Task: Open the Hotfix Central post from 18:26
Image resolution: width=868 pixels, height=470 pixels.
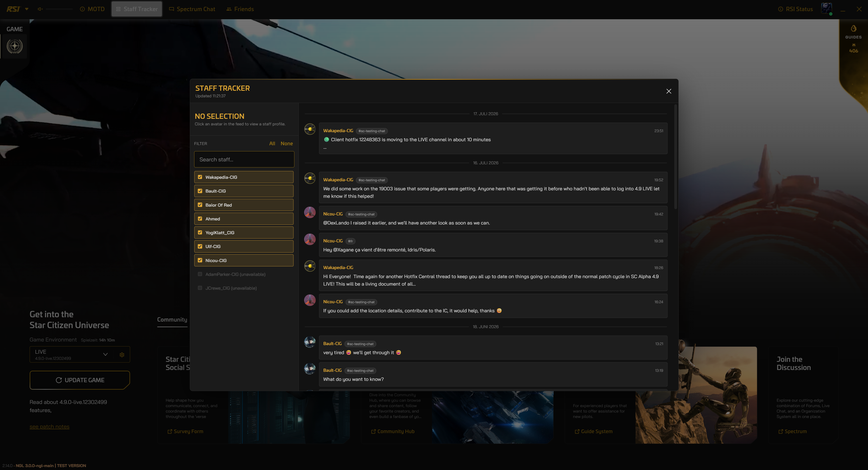Action: tap(493, 275)
